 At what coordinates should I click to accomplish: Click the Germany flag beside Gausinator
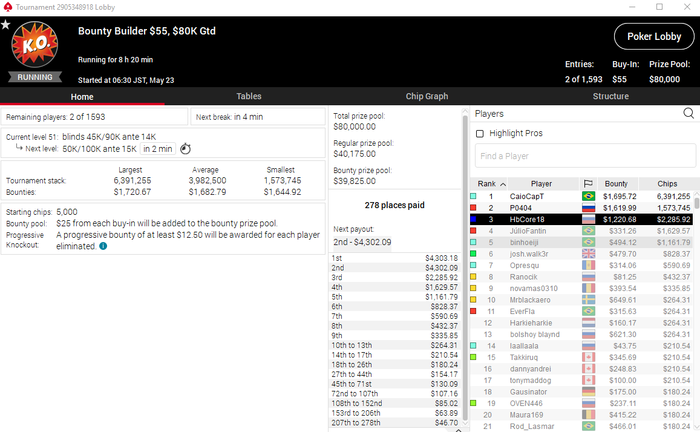(x=588, y=392)
